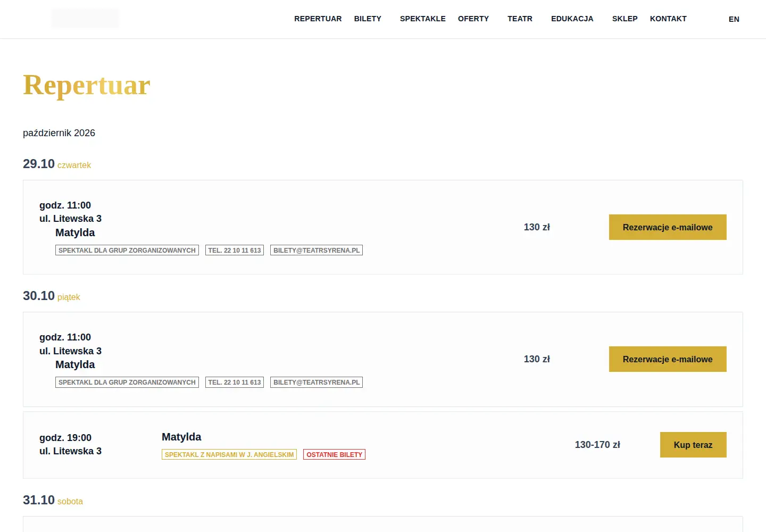
Task: Click SPEKTAKL DLA GRUP ZORGANIZOWANYCH tag on 30.10
Action: tap(127, 382)
